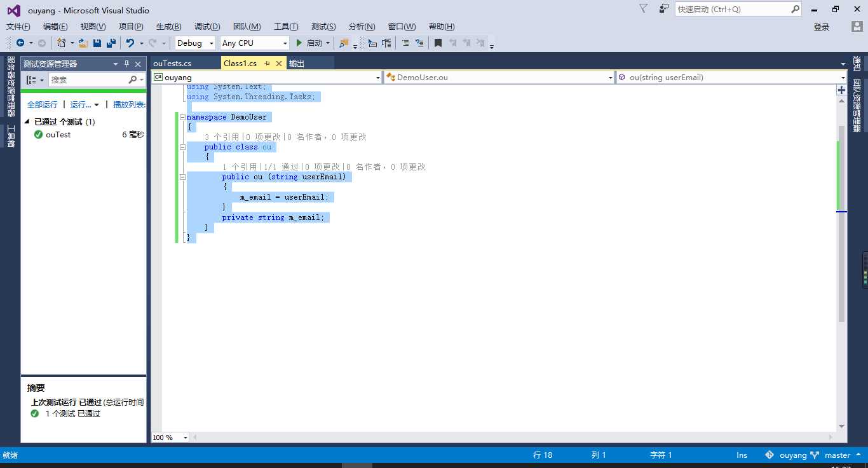Click the Undo arrow icon
The height and width of the screenshot is (468, 868).
point(130,43)
